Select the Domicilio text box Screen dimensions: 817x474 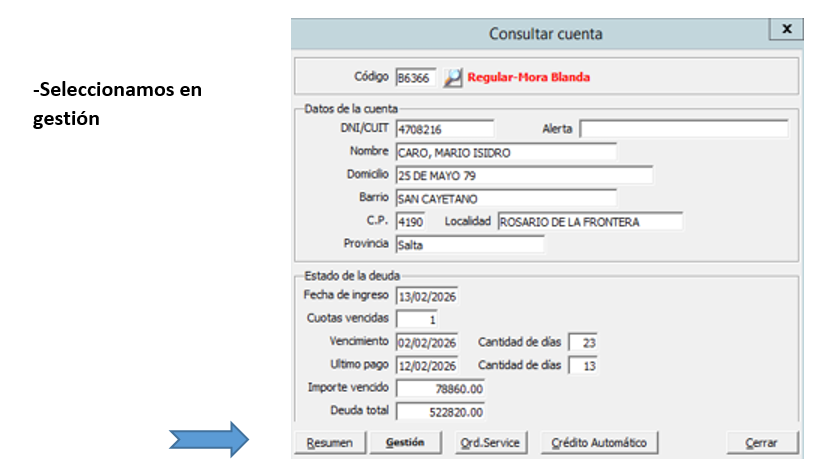click(x=523, y=175)
